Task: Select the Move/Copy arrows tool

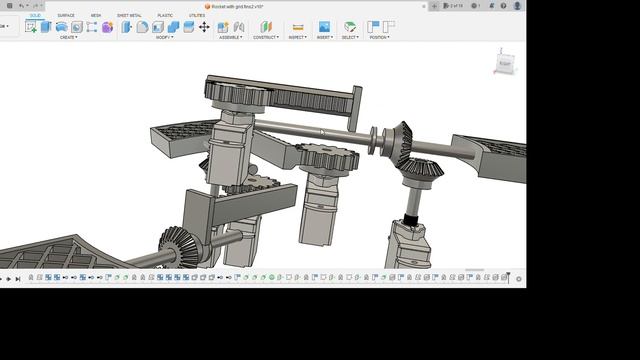Action: pyautogui.click(x=204, y=27)
